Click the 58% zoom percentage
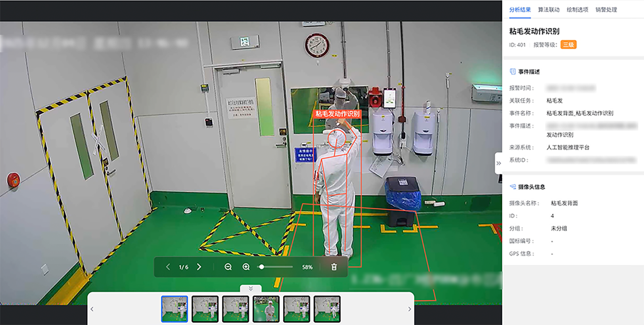The width and height of the screenshot is (644, 325). click(307, 267)
